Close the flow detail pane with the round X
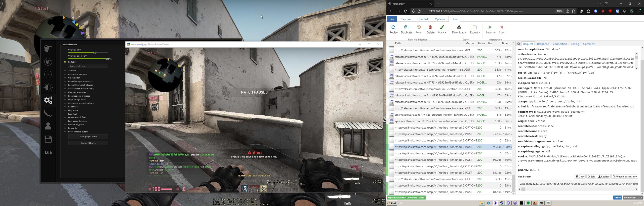The height and width of the screenshot is (206, 644). (x=518, y=44)
